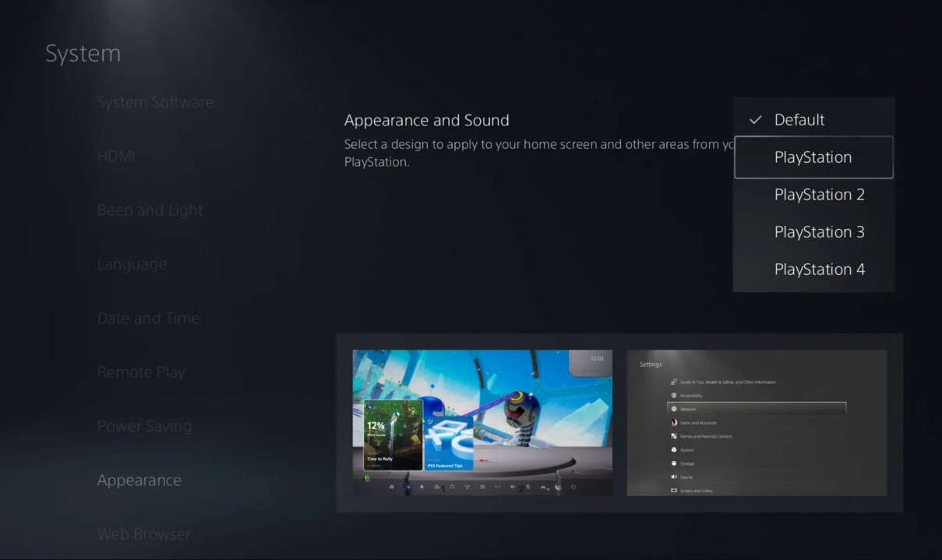This screenshot has height=560, width=942.
Task: Go to Remote Play settings
Action: 141,372
